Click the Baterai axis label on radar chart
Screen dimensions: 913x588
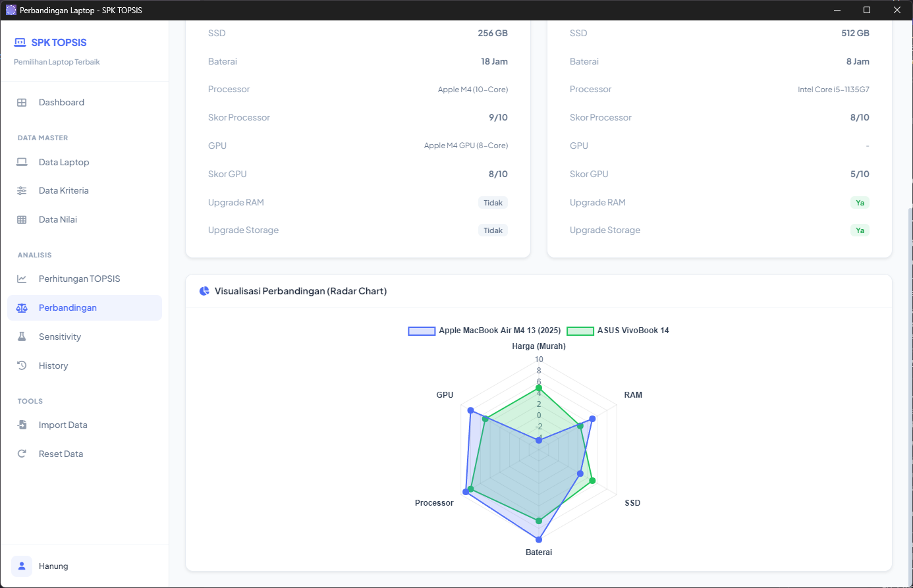[539, 552]
